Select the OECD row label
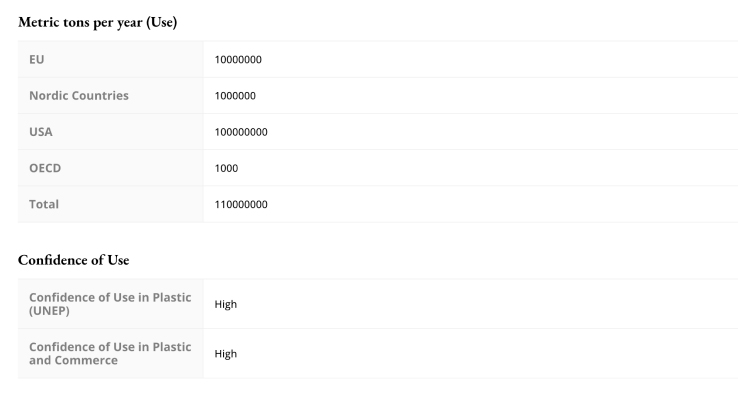738x408 pixels. [x=45, y=168]
